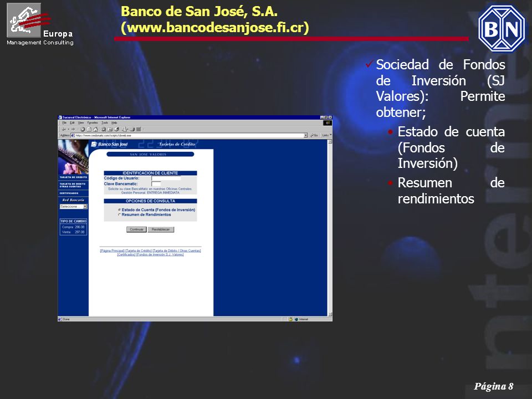Open the Edit menu

click(72, 123)
